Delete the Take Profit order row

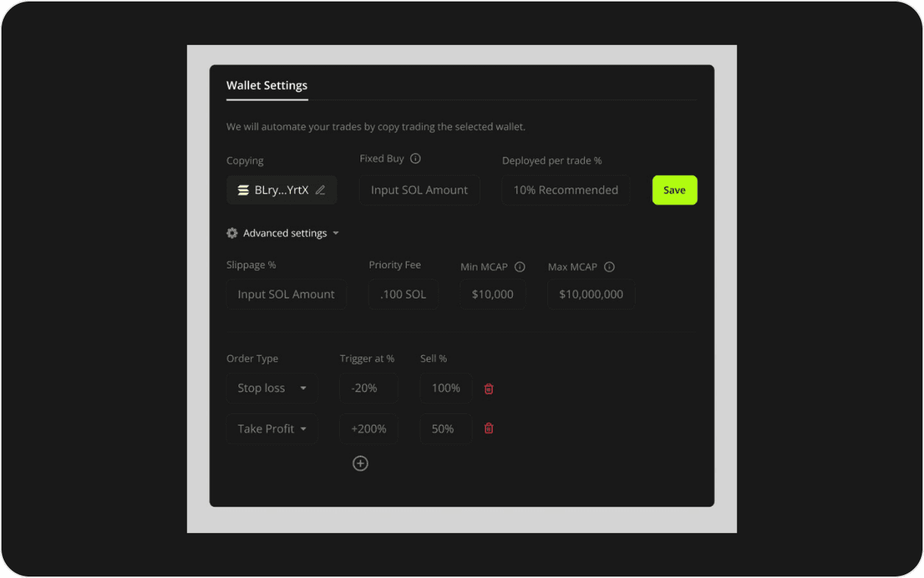coord(488,428)
